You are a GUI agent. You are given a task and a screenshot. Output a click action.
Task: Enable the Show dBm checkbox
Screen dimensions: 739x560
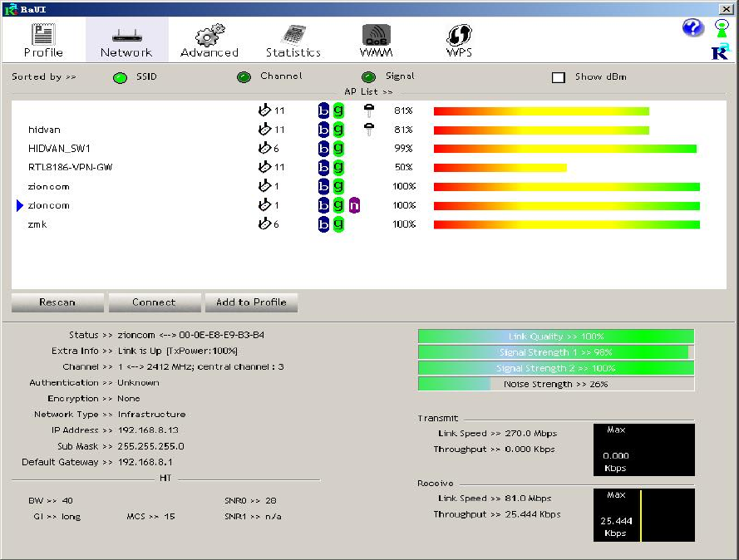pyautogui.click(x=559, y=77)
